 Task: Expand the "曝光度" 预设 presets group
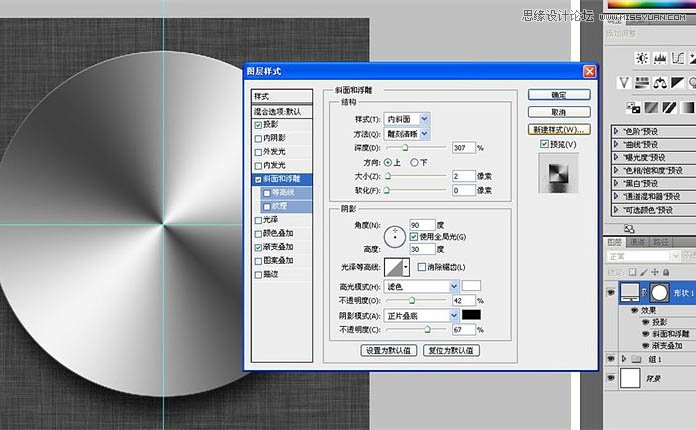pyautogui.click(x=616, y=157)
